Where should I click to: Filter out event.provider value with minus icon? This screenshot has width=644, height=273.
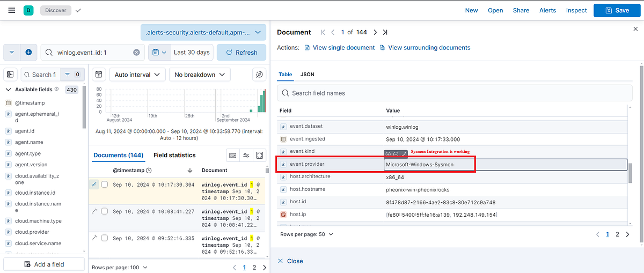(x=396, y=154)
